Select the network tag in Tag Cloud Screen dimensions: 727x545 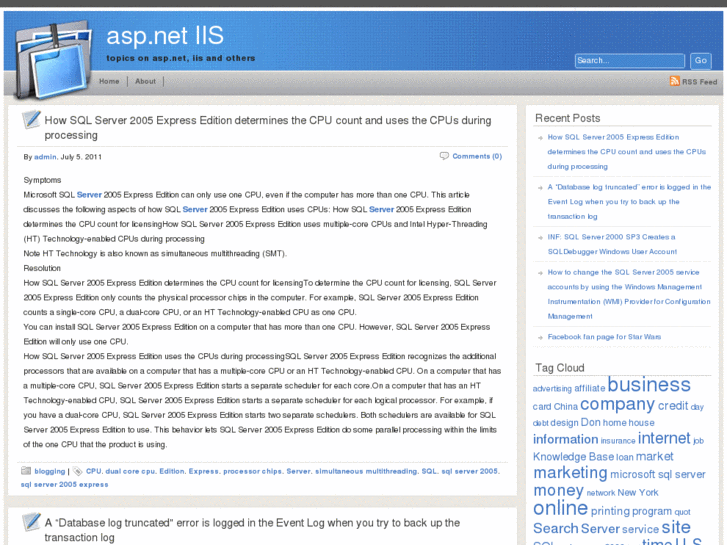click(600, 493)
